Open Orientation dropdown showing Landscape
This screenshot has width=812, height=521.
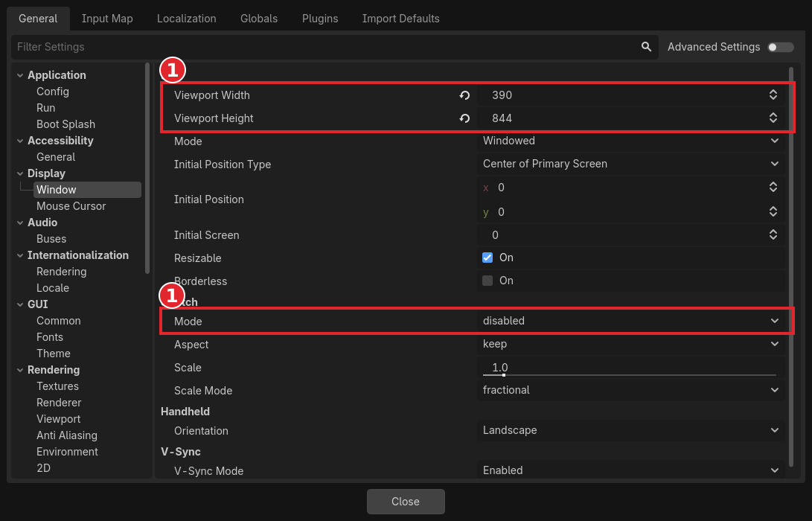(630, 430)
